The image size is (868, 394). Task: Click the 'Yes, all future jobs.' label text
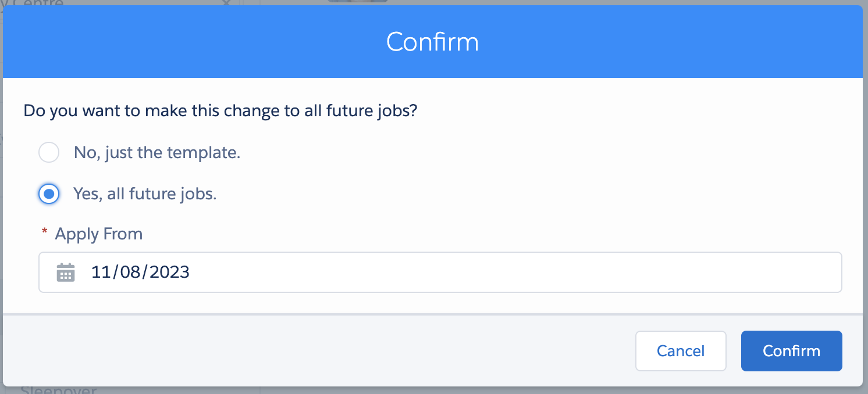pyautogui.click(x=145, y=194)
